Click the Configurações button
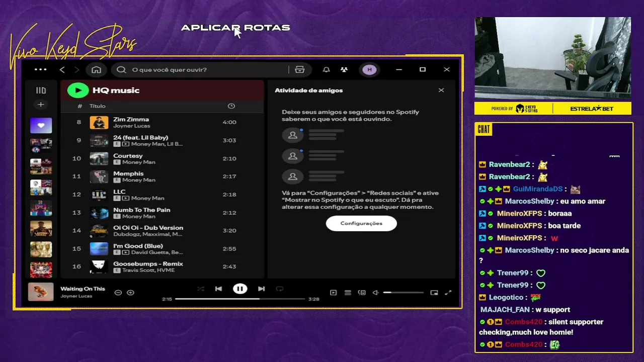644x362 pixels. (361, 223)
